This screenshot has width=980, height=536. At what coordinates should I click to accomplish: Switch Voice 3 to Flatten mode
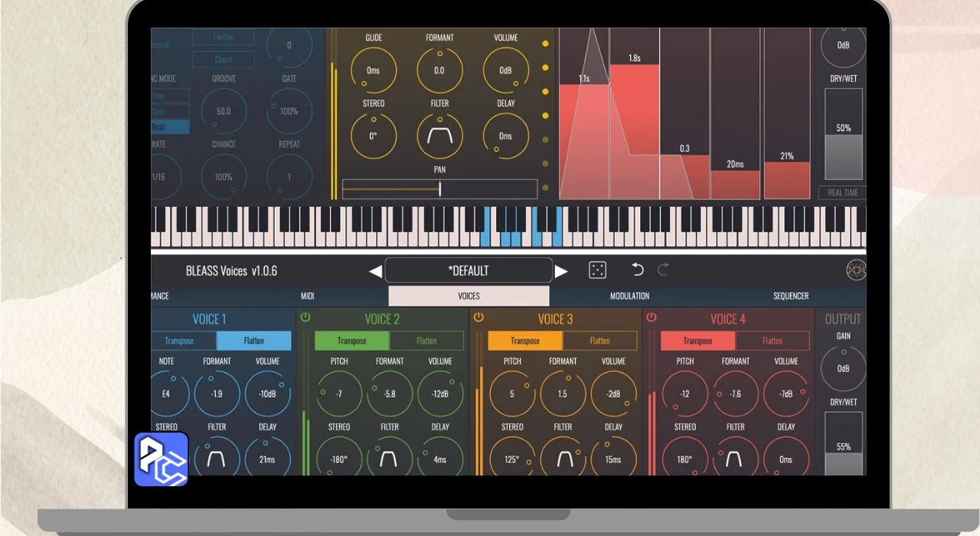(600, 341)
